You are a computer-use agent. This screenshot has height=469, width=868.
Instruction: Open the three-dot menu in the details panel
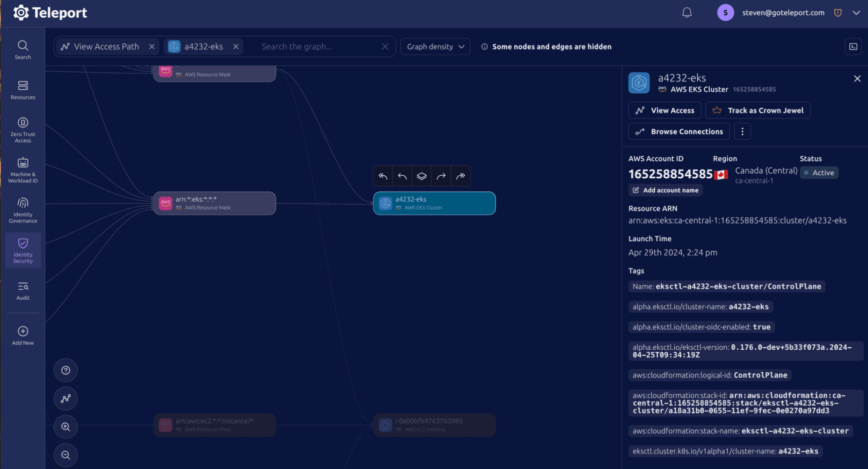(x=742, y=131)
